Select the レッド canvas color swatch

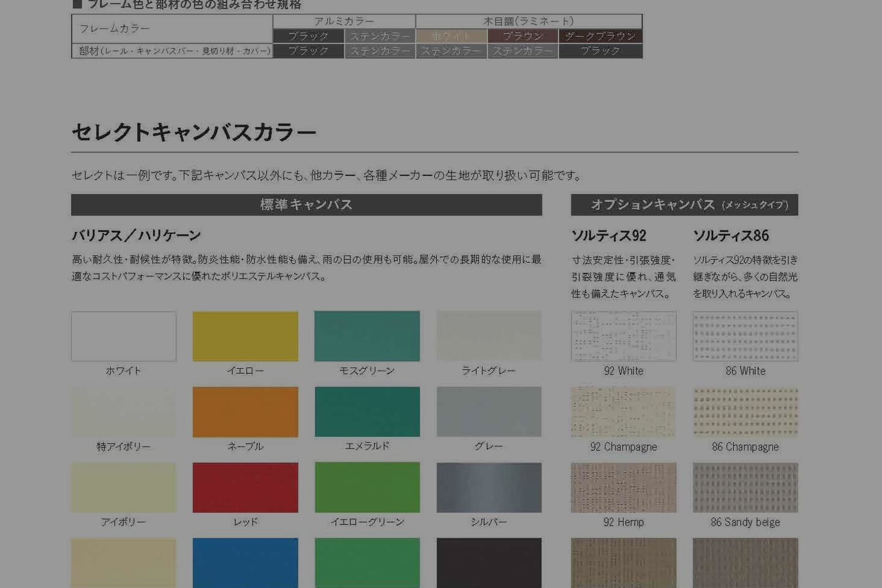[245, 487]
